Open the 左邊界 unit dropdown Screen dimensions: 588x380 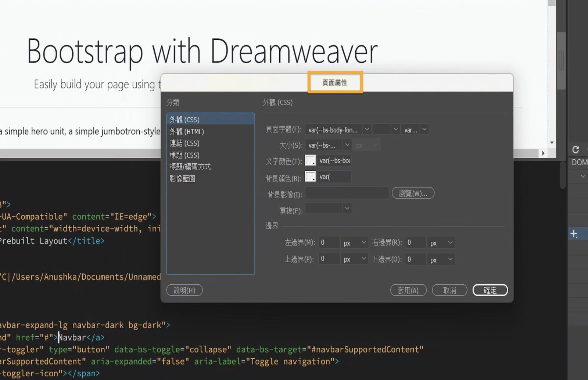[x=354, y=242]
